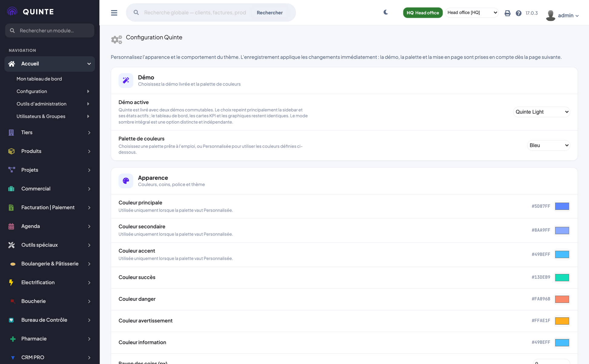Open the Couleur succès color swatch
Image resolution: width=589 pixels, height=364 pixels.
click(562, 278)
